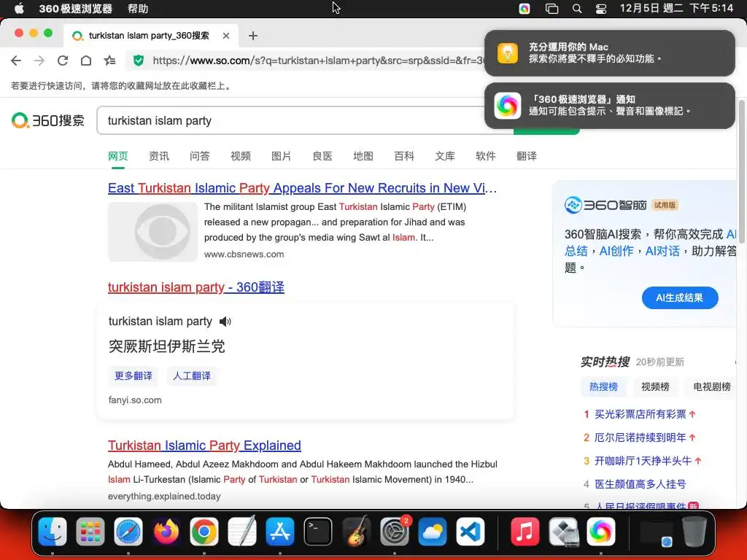Select the 热搜榜 hot search tab

point(603,386)
